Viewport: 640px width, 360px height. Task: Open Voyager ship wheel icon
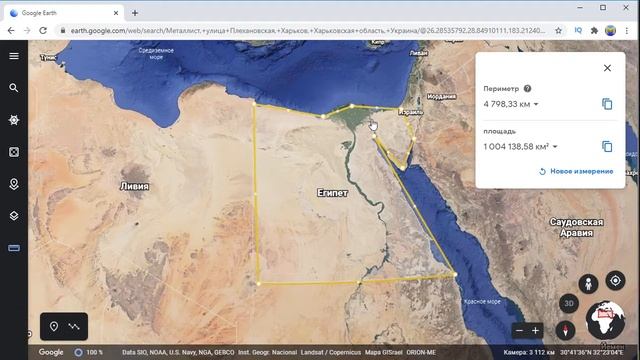(x=14, y=120)
